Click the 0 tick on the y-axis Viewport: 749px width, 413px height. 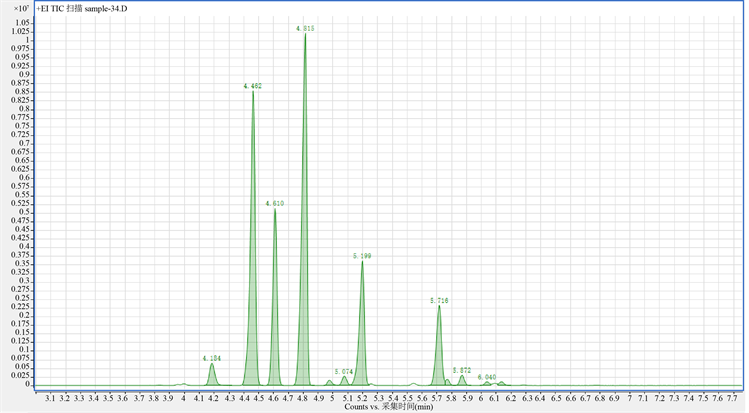pos(29,384)
